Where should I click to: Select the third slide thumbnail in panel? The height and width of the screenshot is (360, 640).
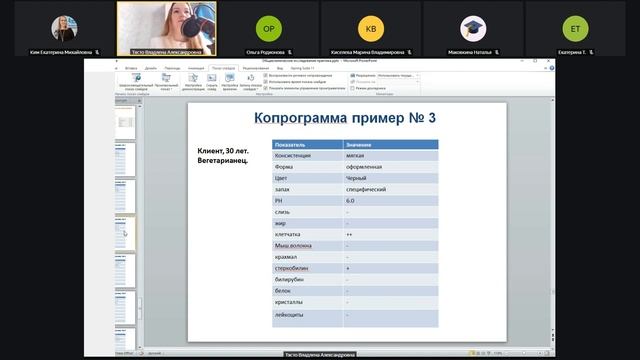(125, 196)
